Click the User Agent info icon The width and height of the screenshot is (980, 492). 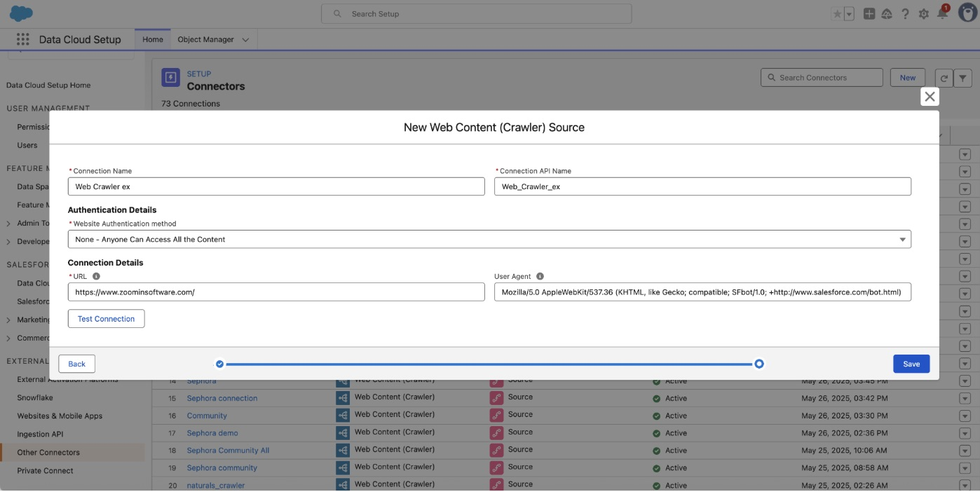540,276
